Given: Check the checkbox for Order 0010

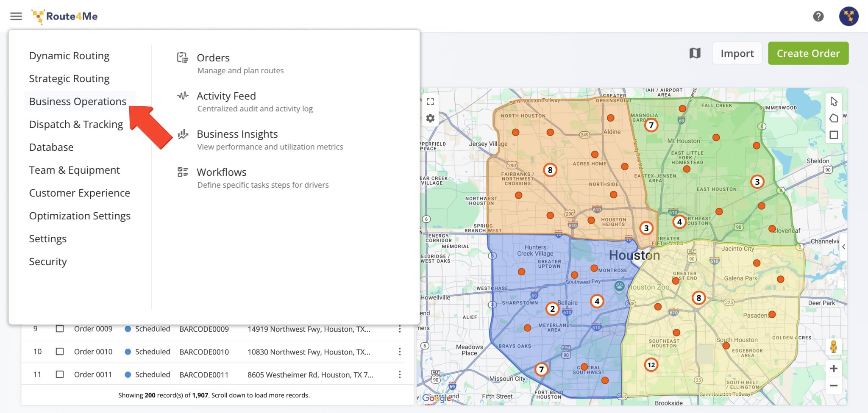Looking at the screenshot, I should click(59, 351).
